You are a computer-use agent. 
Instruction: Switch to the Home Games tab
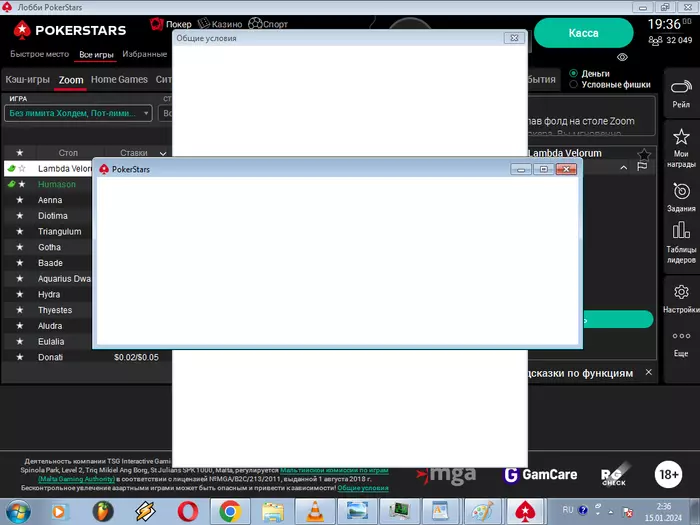tap(119, 79)
